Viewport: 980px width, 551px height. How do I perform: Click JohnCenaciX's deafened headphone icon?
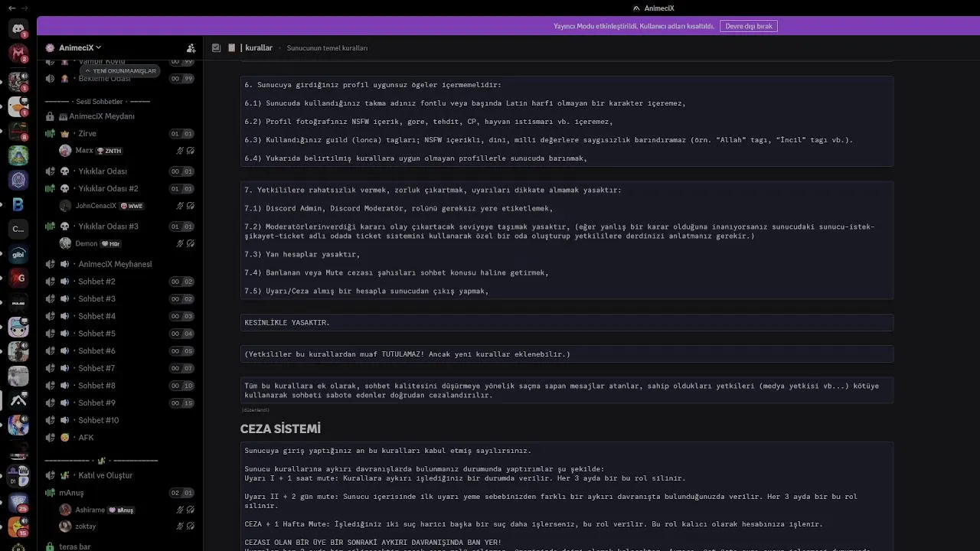pyautogui.click(x=190, y=206)
